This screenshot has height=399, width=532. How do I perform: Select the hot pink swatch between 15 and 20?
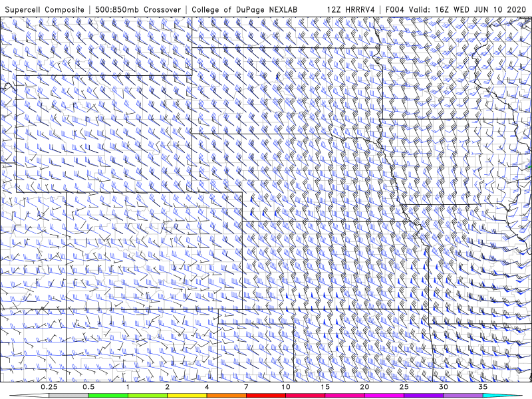(344, 396)
